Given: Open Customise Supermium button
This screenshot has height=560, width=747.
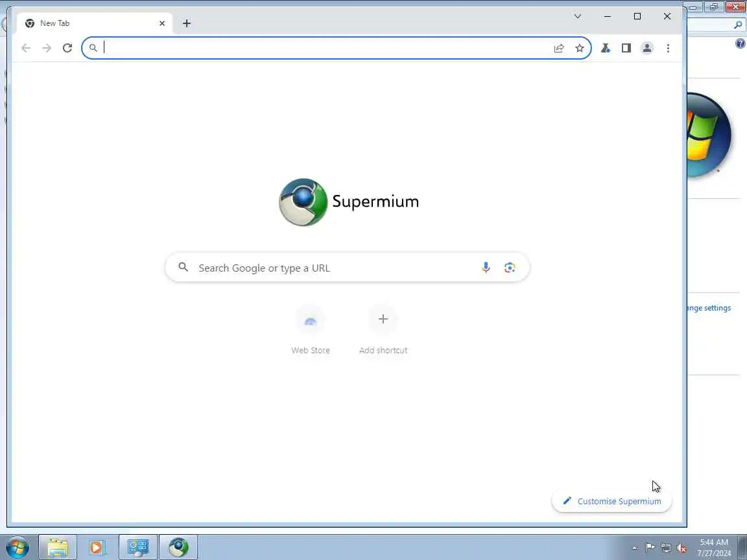Looking at the screenshot, I should click(611, 501).
